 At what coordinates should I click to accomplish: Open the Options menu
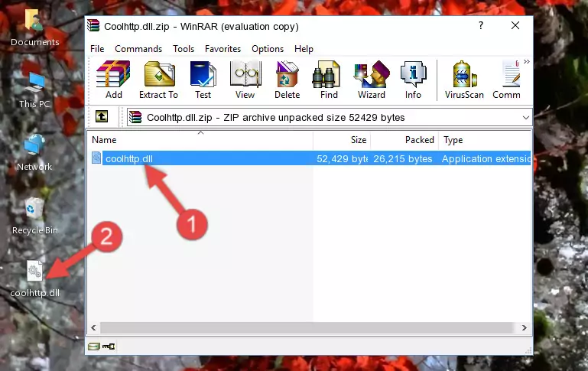(268, 49)
